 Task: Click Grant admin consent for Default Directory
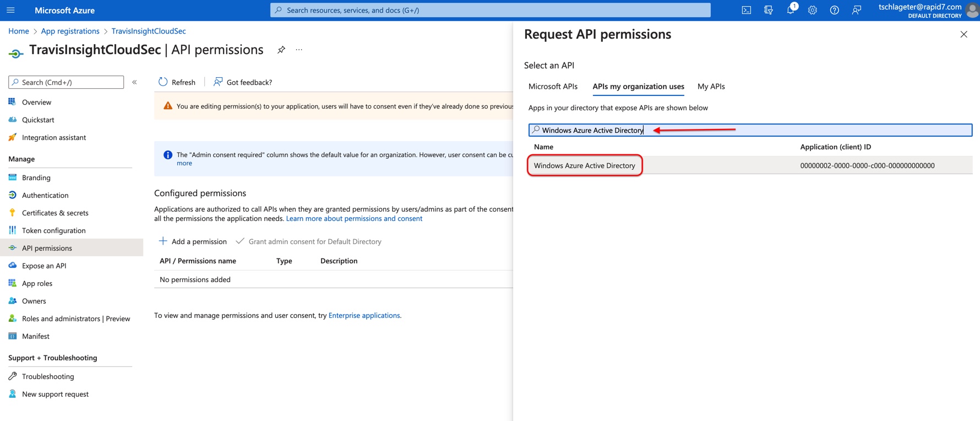[x=308, y=241]
